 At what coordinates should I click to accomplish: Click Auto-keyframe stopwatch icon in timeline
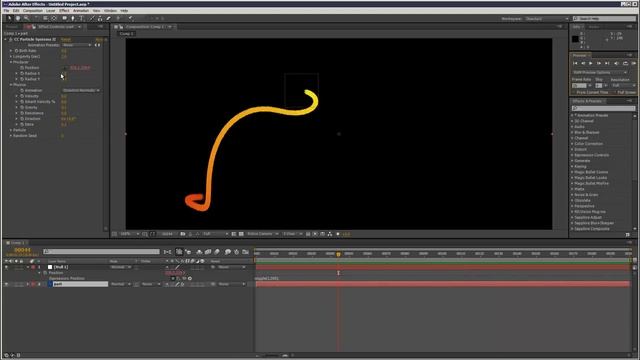tap(236, 252)
